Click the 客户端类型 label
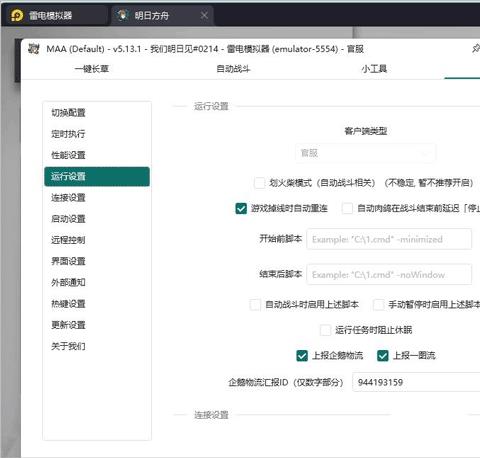The width and height of the screenshot is (480, 458). coord(366,131)
